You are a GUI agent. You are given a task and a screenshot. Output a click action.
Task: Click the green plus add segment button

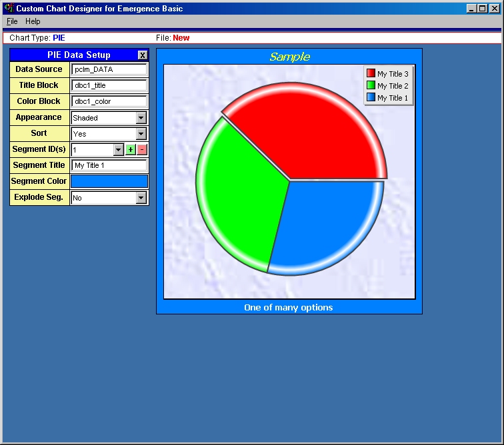(131, 150)
